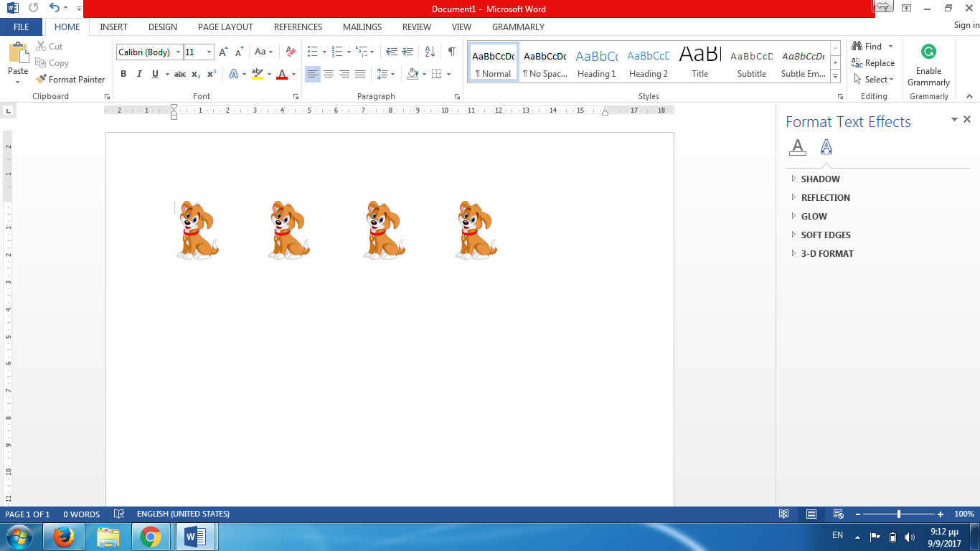Expand the Styles gallery More arrow
Screen dimensions: 980x551
pos(836,77)
